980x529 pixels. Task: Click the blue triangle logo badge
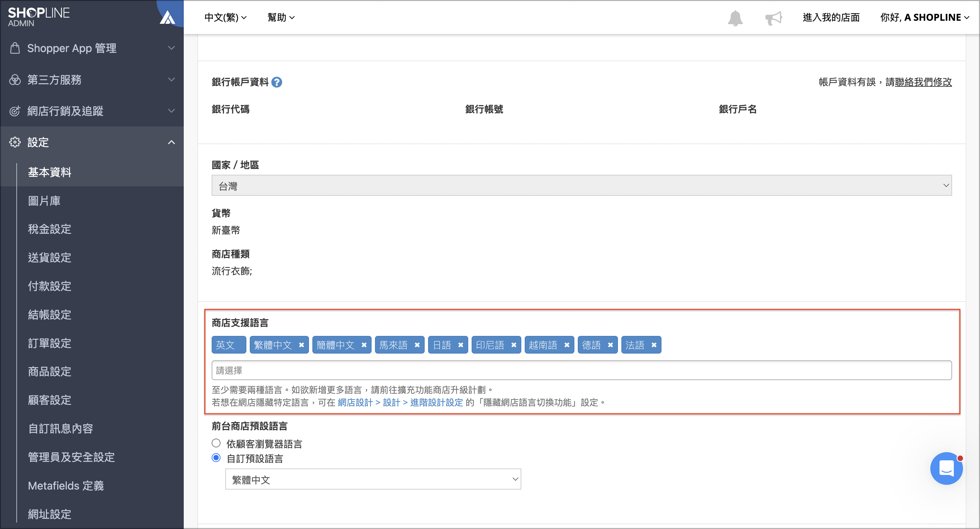[x=167, y=17]
